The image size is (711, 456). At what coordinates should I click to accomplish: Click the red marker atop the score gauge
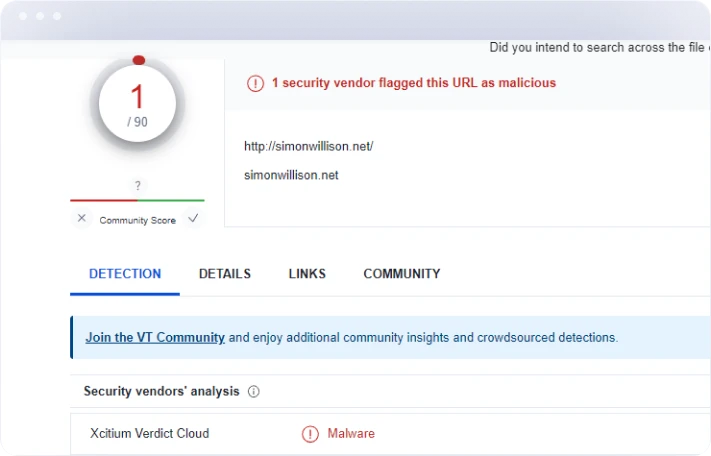point(138,61)
